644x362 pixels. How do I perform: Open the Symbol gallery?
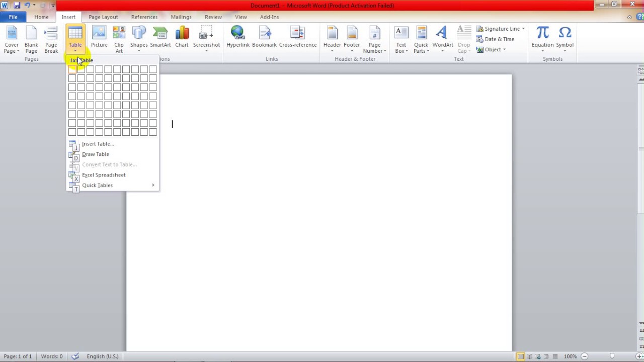coord(565,39)
